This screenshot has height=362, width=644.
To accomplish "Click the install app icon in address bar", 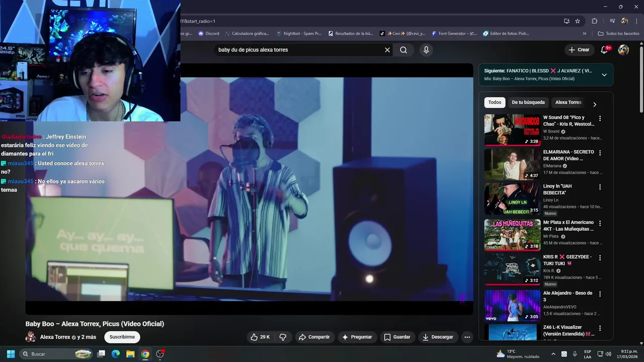I will click(567, 21).
